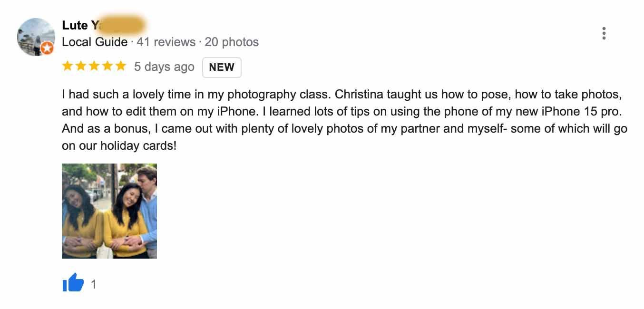The image size is (644, 309).
Task: Open the attached review photo thumbnail
Action: [109, 211]
